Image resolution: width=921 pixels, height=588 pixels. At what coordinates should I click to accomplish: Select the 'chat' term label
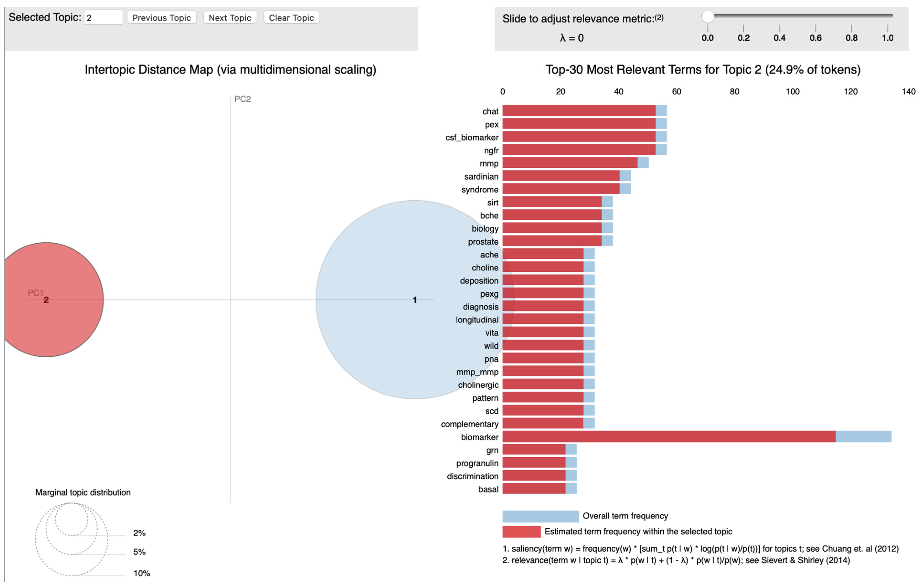pyautogui.click(x=490, y=111)
